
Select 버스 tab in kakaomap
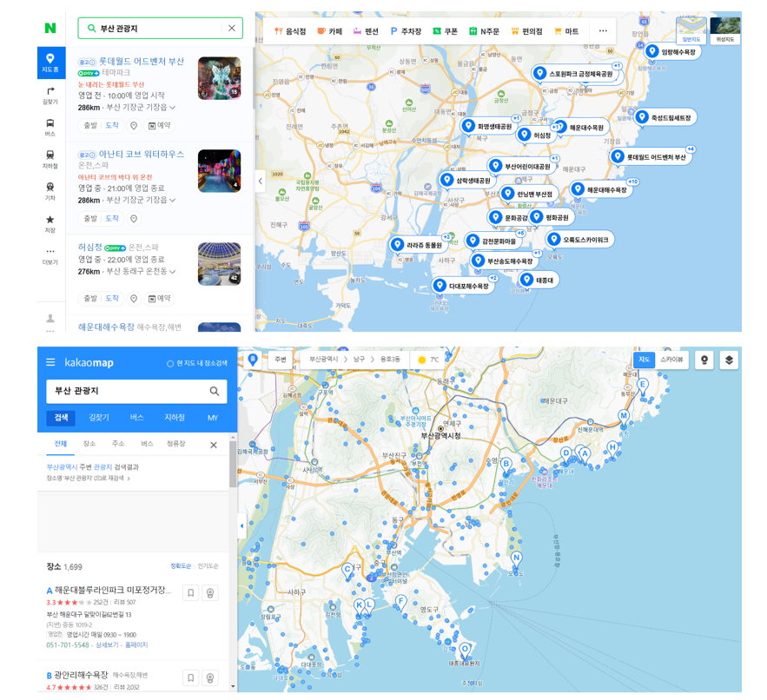pyautogui.click(x=137, y=418)
